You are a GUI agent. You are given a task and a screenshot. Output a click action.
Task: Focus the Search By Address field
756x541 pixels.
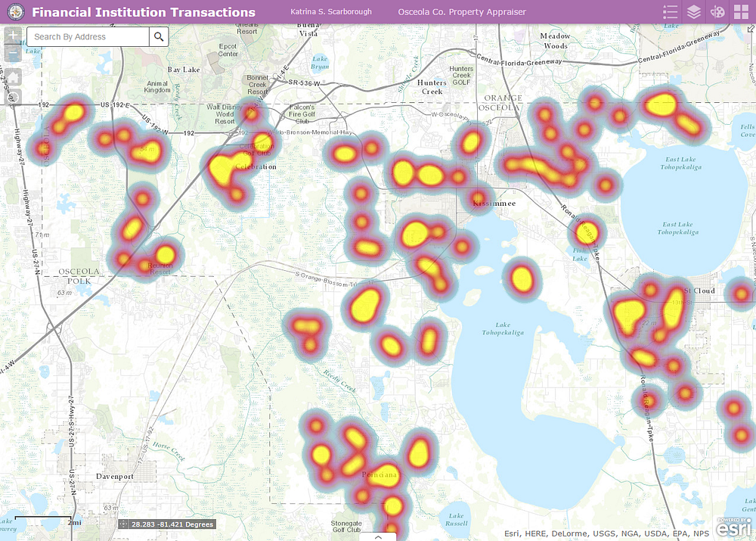88,36
